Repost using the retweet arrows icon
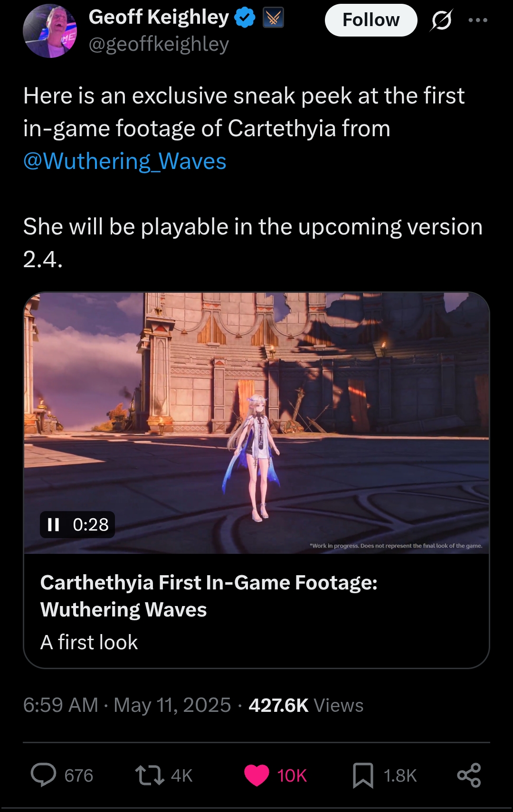Image resolution: width=513 pixels, height=812 pixels. tap(150, 775)
